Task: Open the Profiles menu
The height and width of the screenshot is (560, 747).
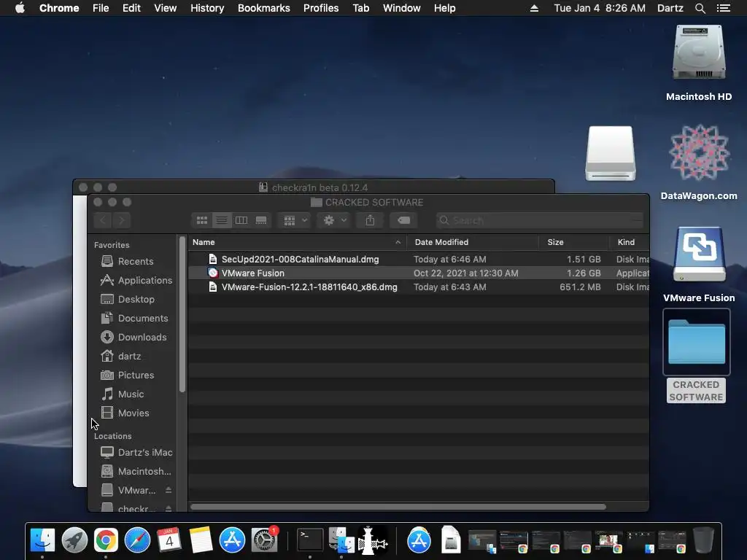Action: 321,8
